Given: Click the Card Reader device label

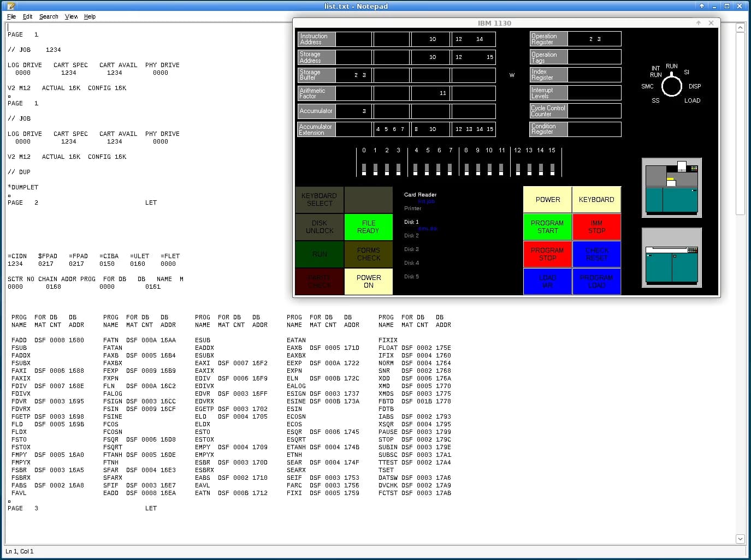Looking at the screenshot, I should [420, 195].
